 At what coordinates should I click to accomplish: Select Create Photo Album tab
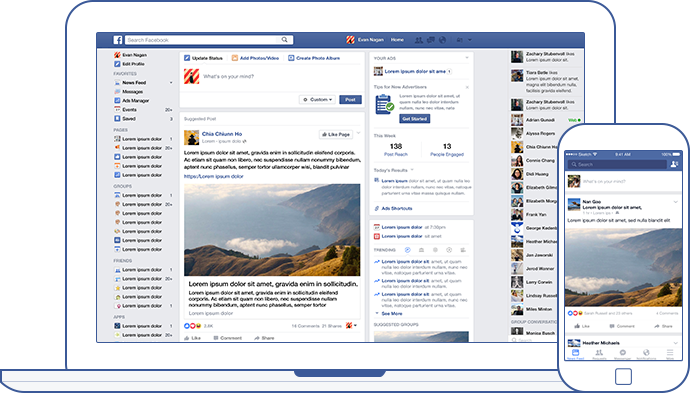(x=314, y=58)
